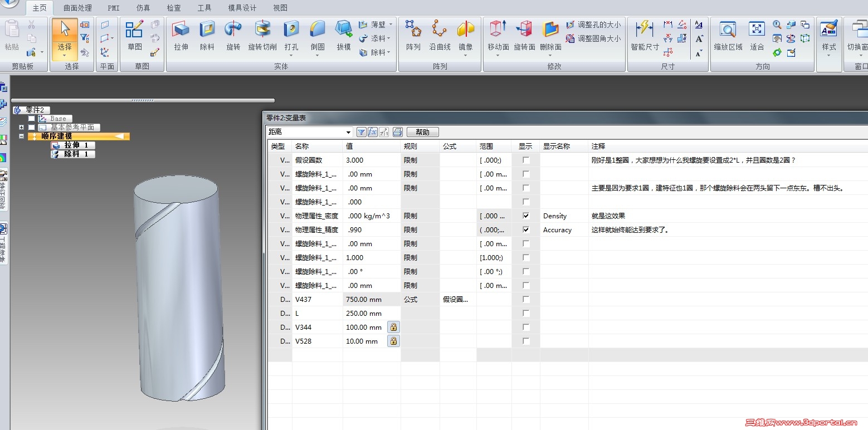Click the filter icon in variable table toolbar
The width and height of the screenshot is (868, 430).
click(x=361, y=132)
